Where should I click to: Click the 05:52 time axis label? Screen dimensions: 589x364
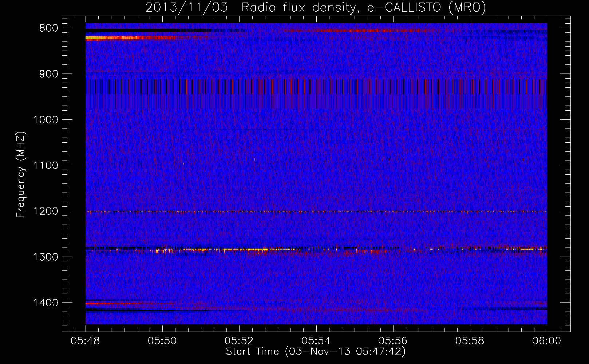click(x=239, y=341)
